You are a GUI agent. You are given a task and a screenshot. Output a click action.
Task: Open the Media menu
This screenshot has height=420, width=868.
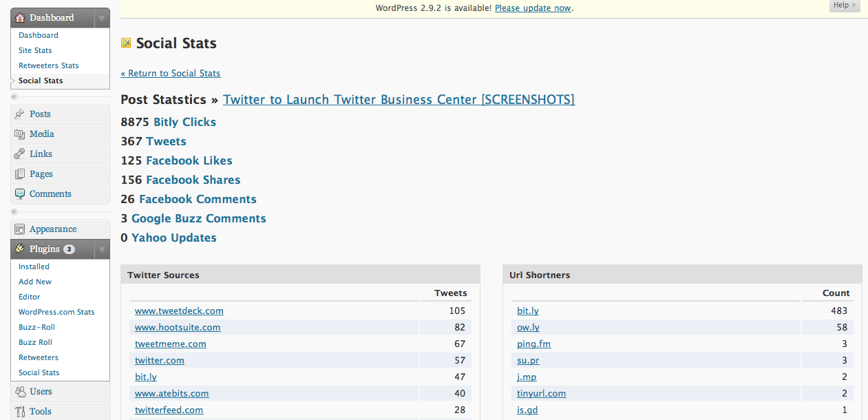42,134
